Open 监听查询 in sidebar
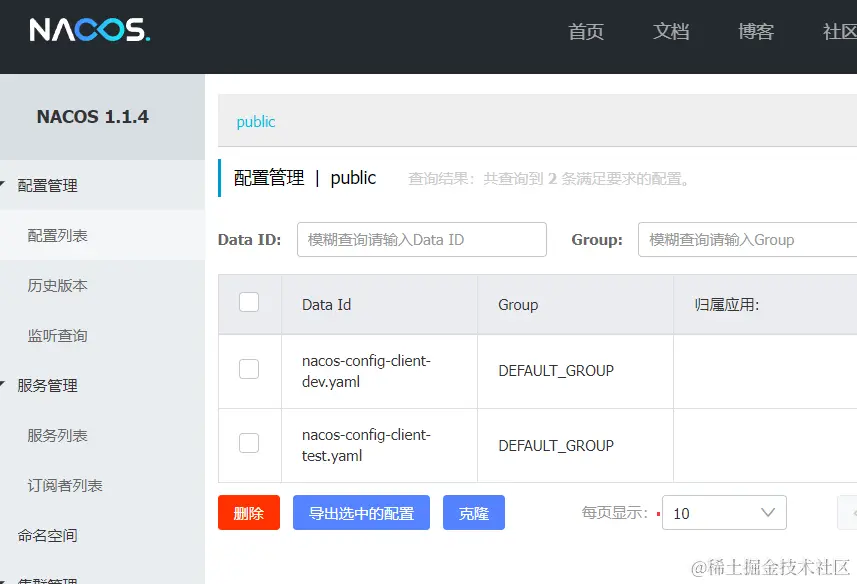Screen dimensions: 857x584 coord(57,335)
